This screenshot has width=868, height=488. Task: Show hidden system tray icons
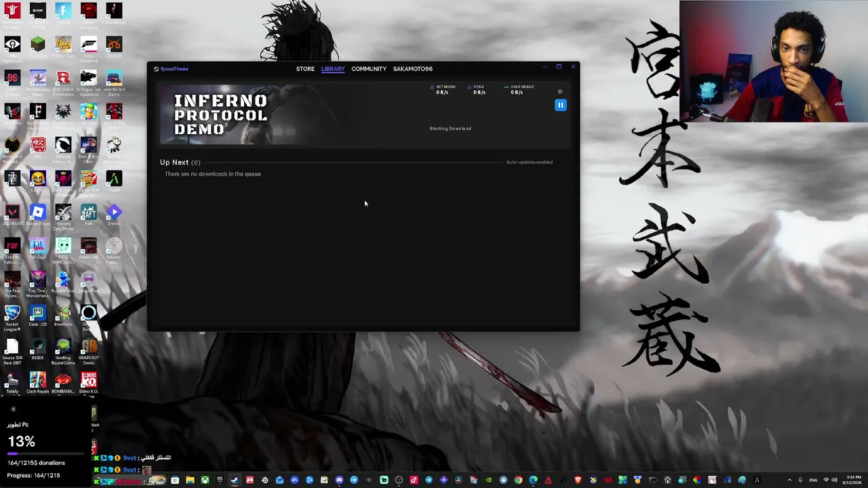click(789, 481)
